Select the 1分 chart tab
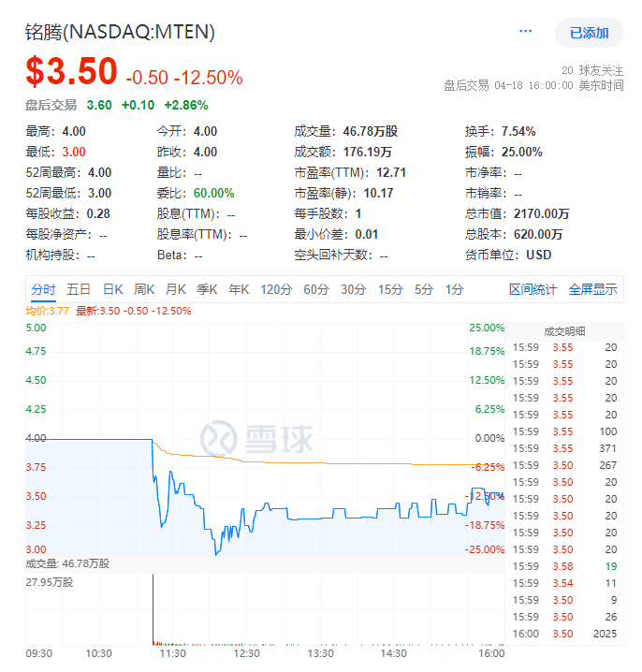642x672 pixels. [454, 290]
